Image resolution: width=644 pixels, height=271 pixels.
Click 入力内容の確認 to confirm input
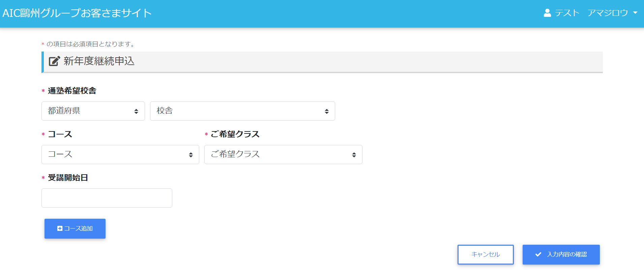pyautogui.click(x=561, y=254)
